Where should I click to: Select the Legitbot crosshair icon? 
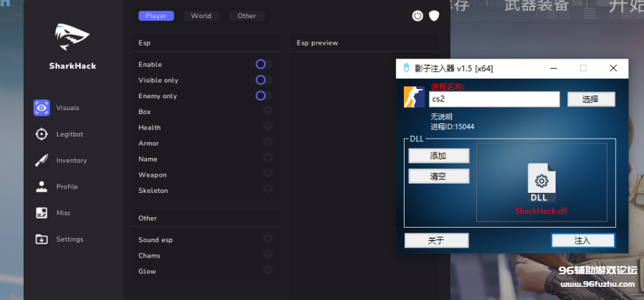pos(42,134)
